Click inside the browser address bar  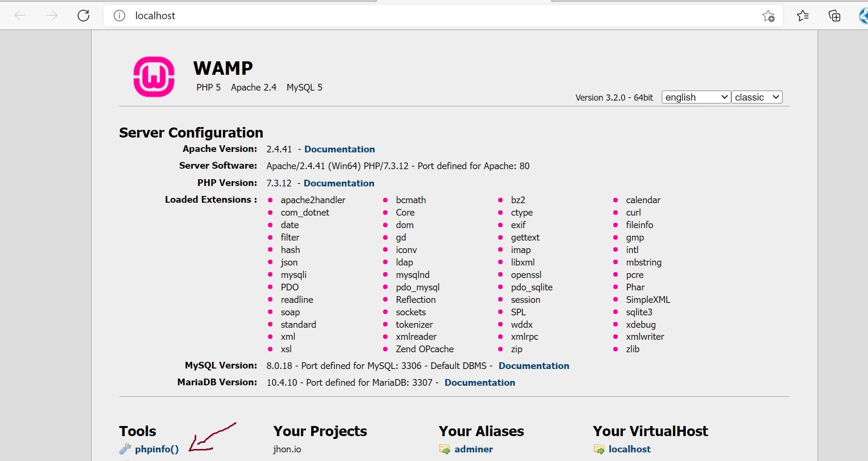(336, 15)
